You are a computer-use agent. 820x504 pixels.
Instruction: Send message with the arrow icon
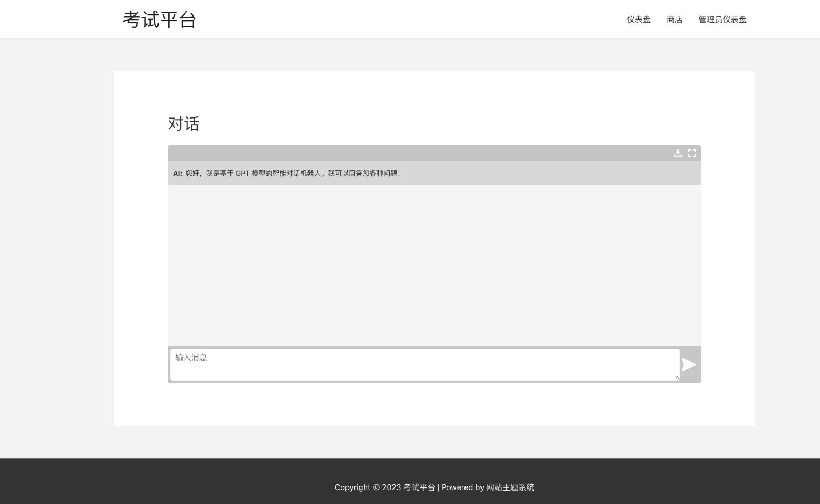(x=689, y=365)
